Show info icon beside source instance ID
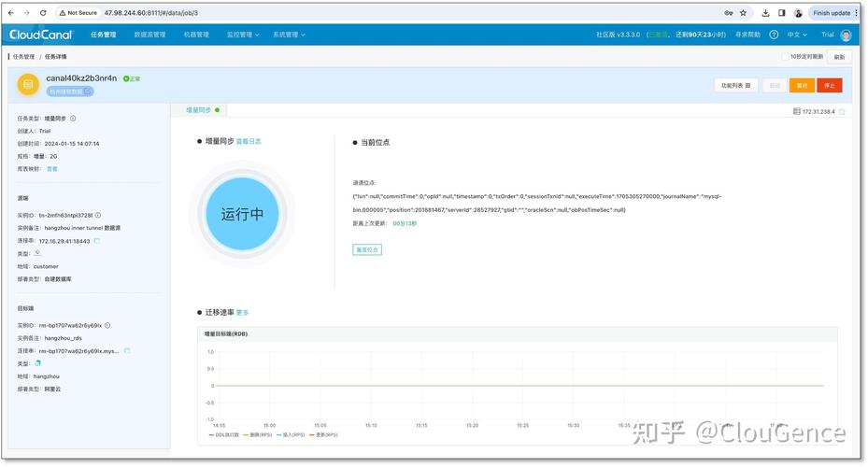The image size is (868, 467). tap(98, 215)
